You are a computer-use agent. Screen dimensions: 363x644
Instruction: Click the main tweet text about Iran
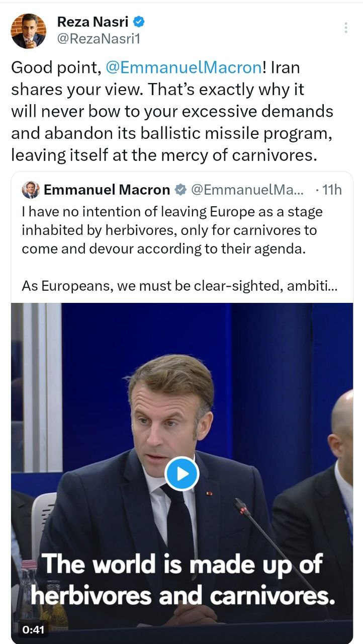172,112
